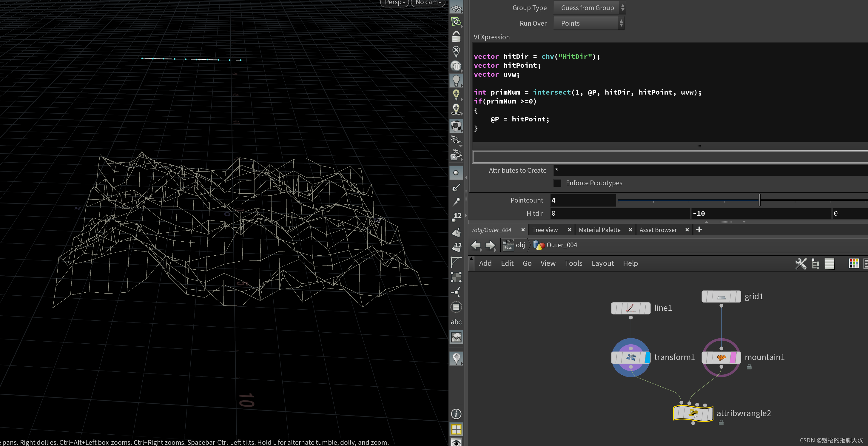Open the Layout menu
Viewport: 868px width, 446px height.
[602, 263]
